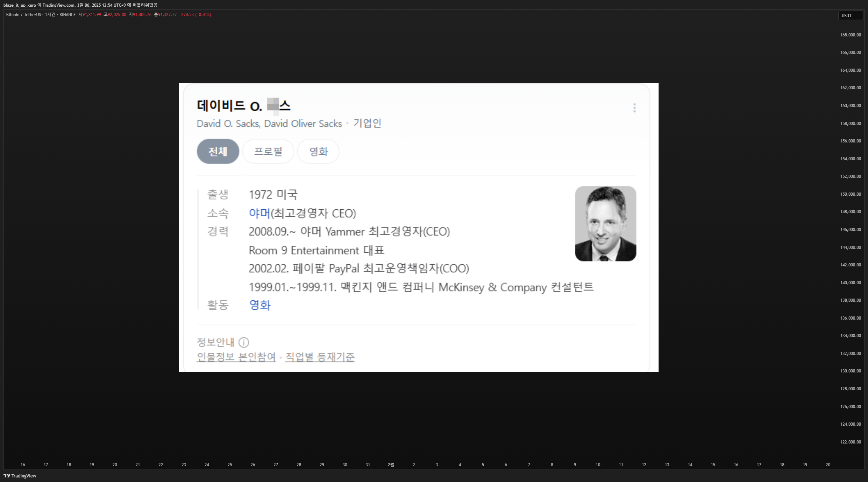Click the TradingView logo at bottom left
The height and width of the screenshot is (482, 868).
(x=20, y=476)
